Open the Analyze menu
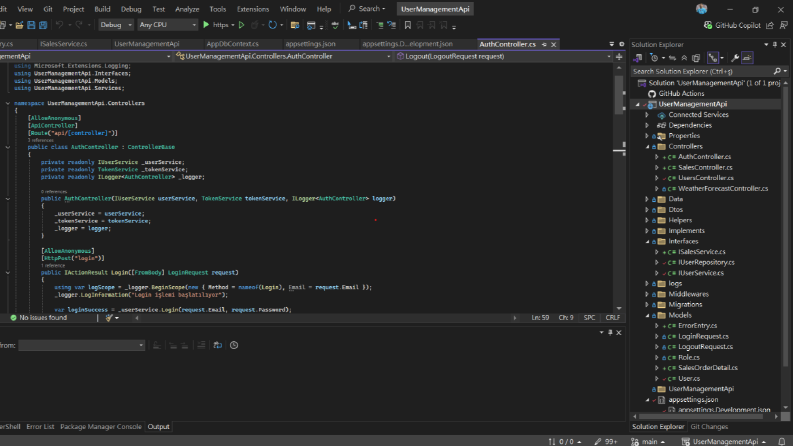This screenshot has height=446, width=793. [x=187, y=9]
